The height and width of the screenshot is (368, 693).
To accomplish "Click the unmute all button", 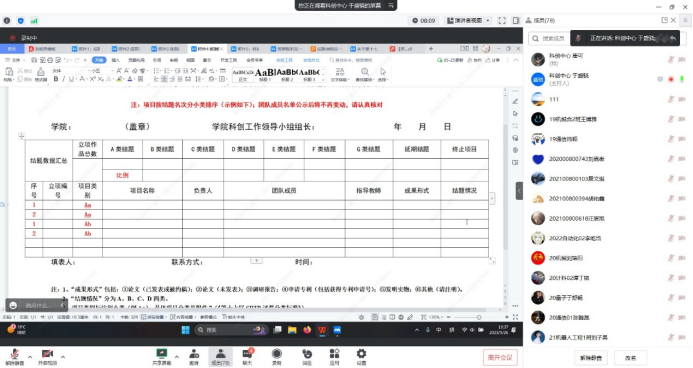I will click(x=591, y=358).
